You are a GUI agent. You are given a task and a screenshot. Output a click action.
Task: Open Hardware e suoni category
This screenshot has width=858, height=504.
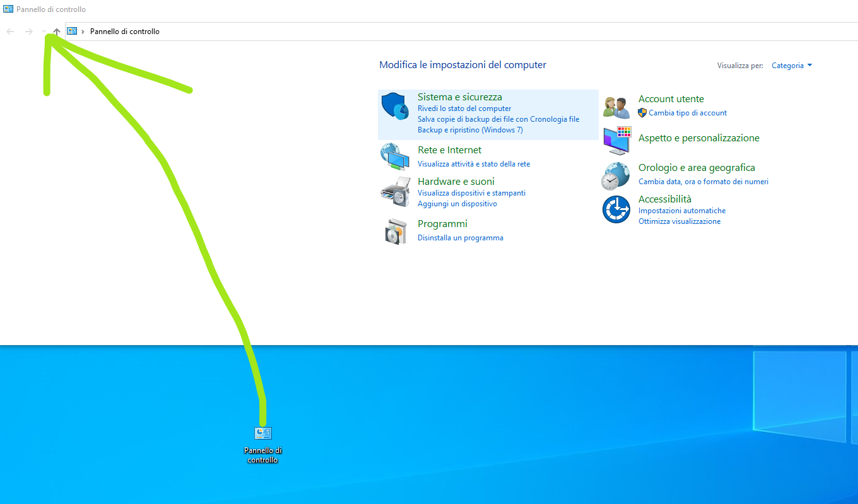coord(456,182)
